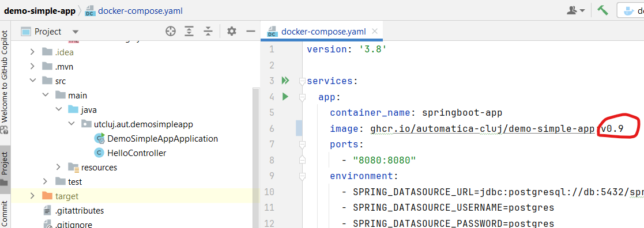Fold the ports block in gutter

(302, 145)
